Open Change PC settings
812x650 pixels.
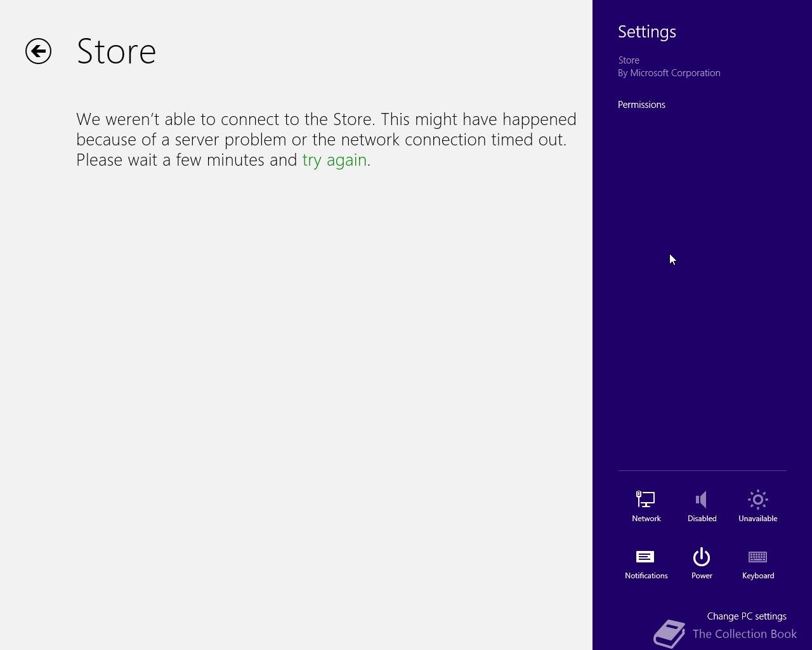747,616
